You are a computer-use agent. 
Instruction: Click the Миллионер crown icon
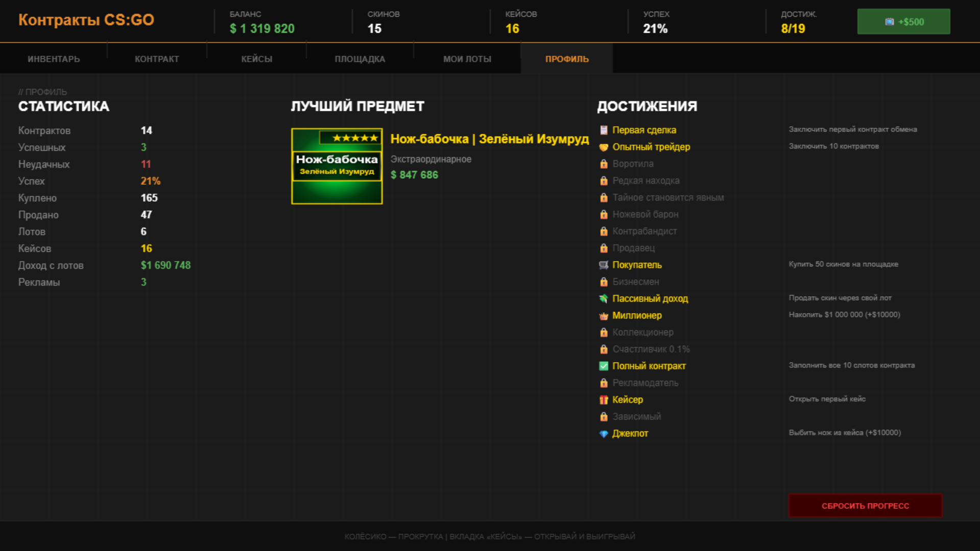tap(604, 316)
